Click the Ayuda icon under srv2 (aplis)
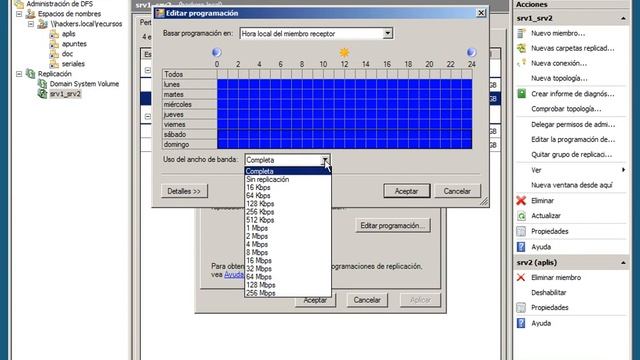Viewport: 640px width, 360px height. coord(521,323)
